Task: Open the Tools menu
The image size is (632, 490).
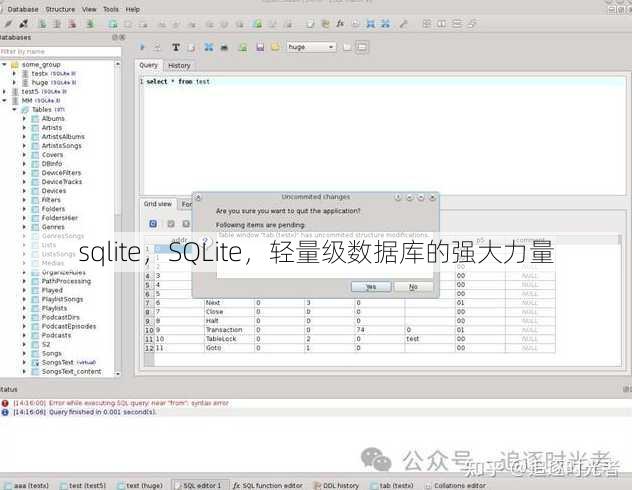Action: click(x=111, y=9)
